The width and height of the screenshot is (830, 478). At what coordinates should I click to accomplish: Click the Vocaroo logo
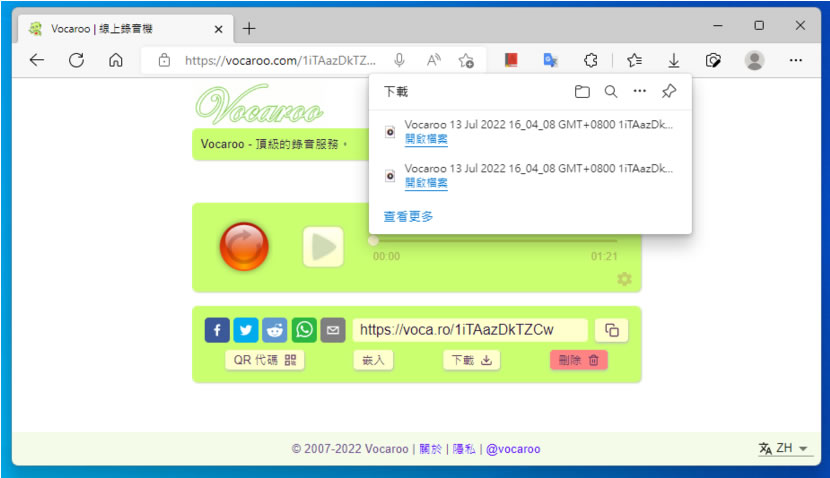(259, 104)
